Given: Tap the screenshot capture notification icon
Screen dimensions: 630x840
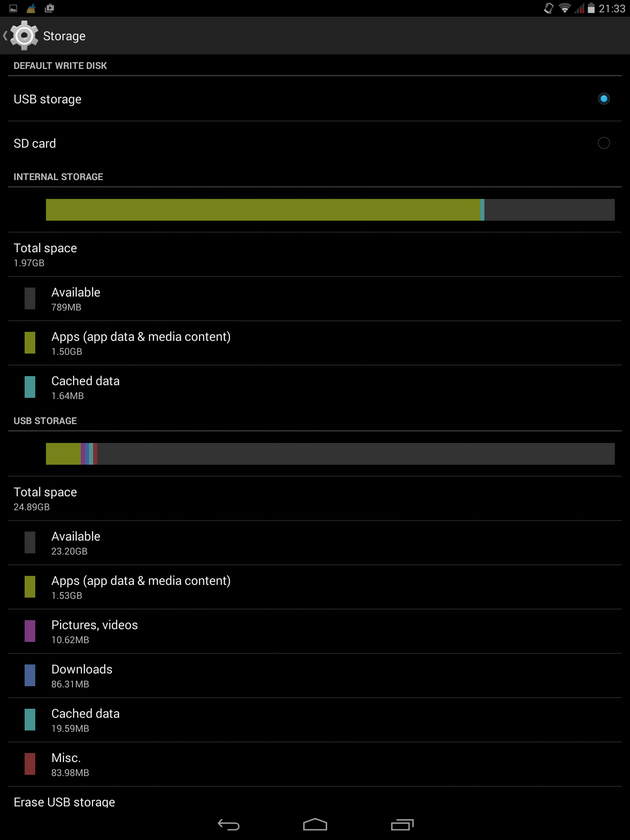Looking at the screenshot, I should 49,7.
